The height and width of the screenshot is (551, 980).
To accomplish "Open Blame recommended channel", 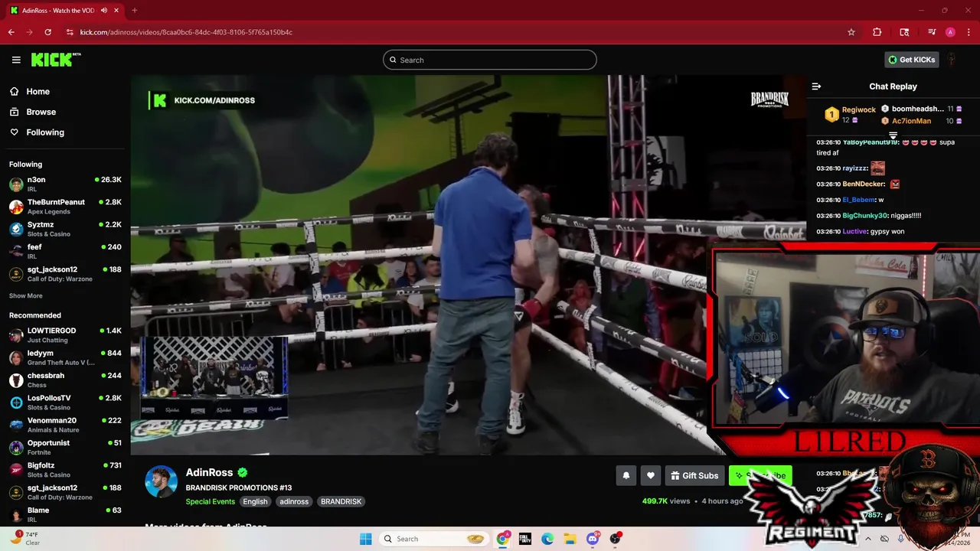I will [65, 514].
